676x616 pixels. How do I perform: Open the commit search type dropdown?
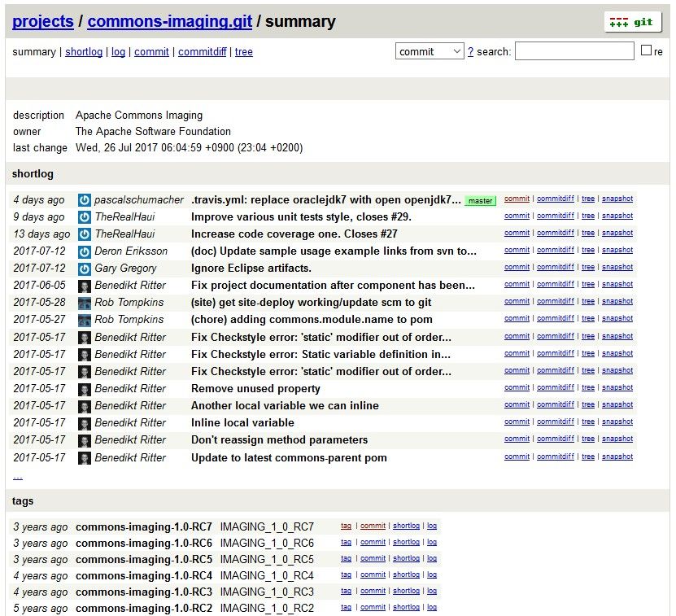430,50
